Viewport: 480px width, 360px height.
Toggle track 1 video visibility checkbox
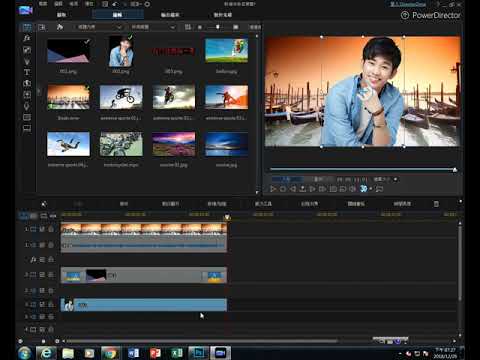(42, 229)
